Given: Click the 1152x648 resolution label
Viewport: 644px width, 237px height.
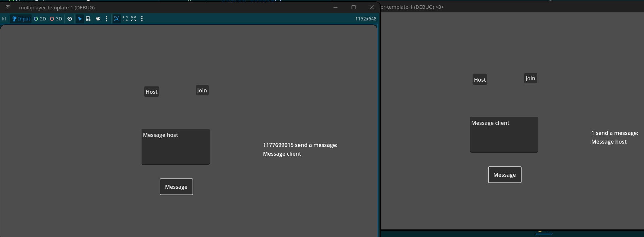Looking at the screenshot, I should tap(366, 19).
